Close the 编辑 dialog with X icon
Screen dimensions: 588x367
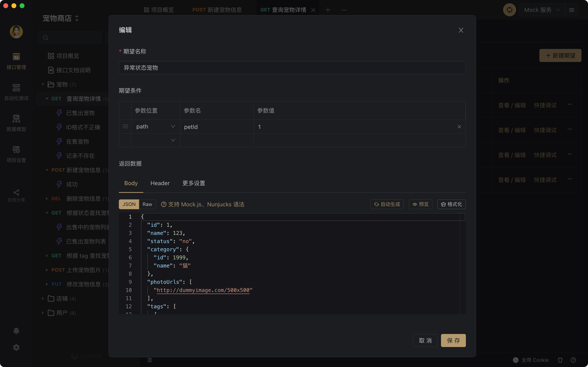point(461,30)
